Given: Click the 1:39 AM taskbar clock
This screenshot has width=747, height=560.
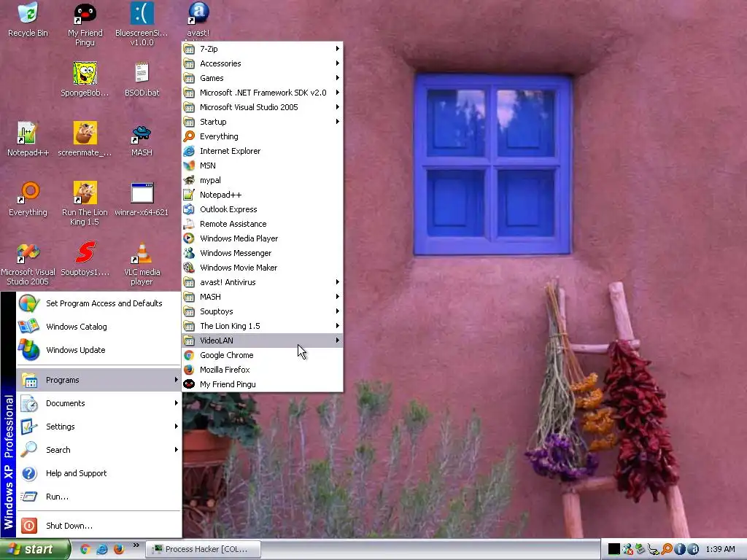Looking at the screenshot, I should pos(720,550).
